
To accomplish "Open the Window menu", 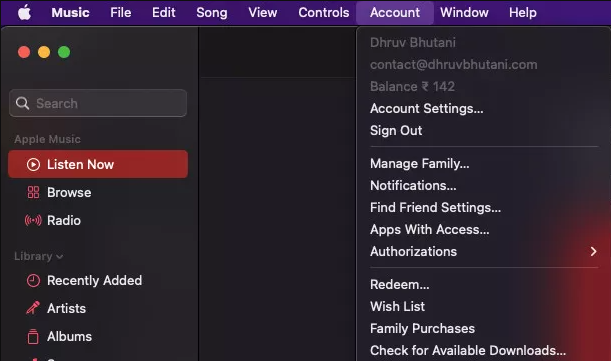I will pyautogui.click(x=464, y=12).
